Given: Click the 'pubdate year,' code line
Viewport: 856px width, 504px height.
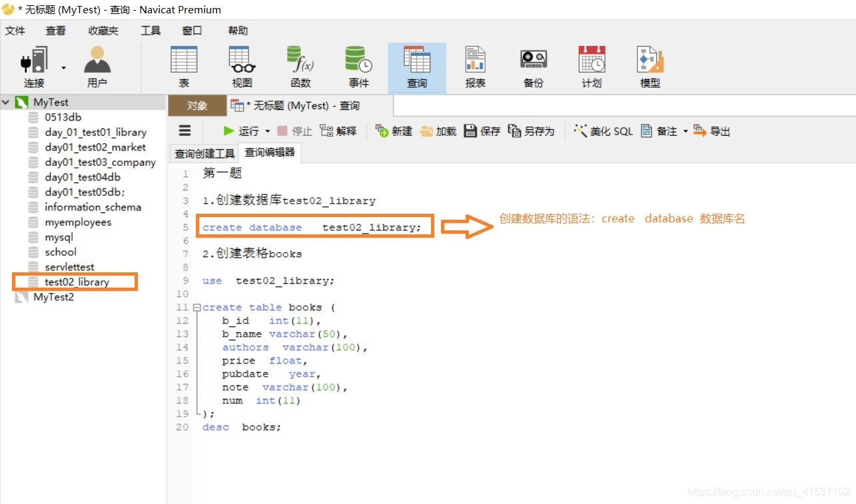Looking at the screenshot, I should 272,374.
